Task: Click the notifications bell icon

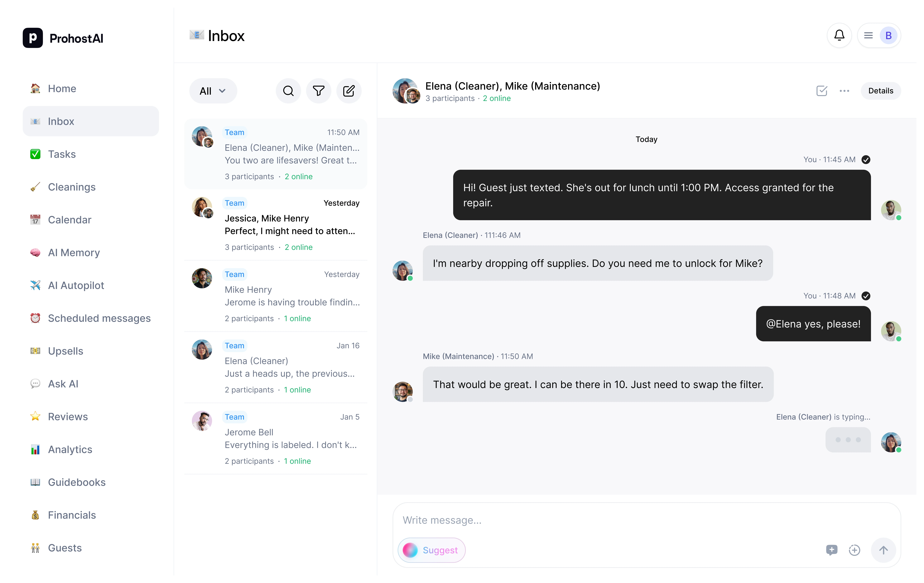Action: (x=839, y=36)
